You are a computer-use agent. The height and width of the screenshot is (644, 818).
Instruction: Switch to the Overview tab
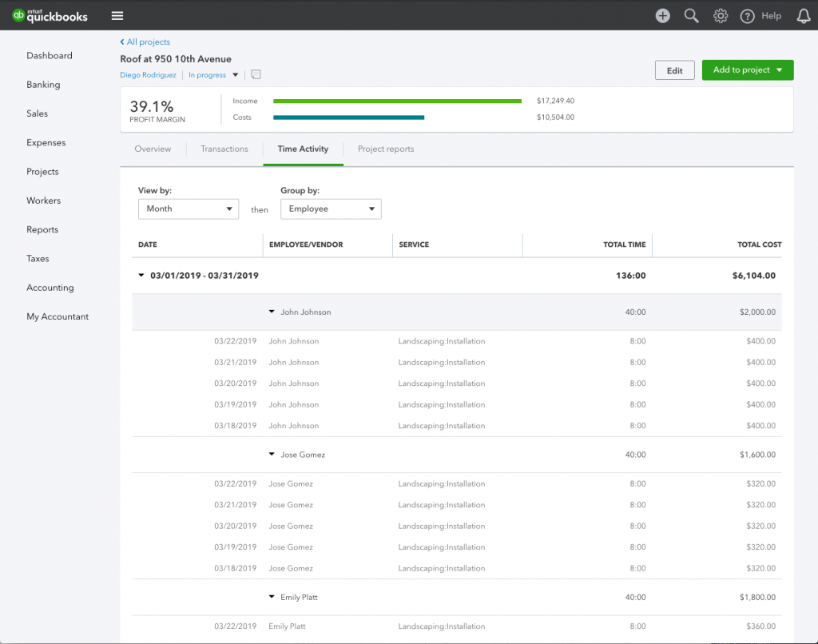click(x=153, y=149)
